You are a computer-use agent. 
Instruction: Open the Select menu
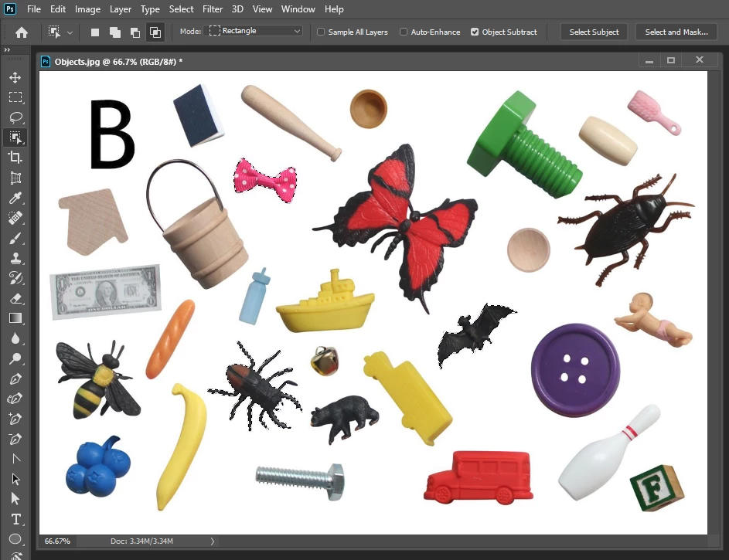click(x=182, y=8)
